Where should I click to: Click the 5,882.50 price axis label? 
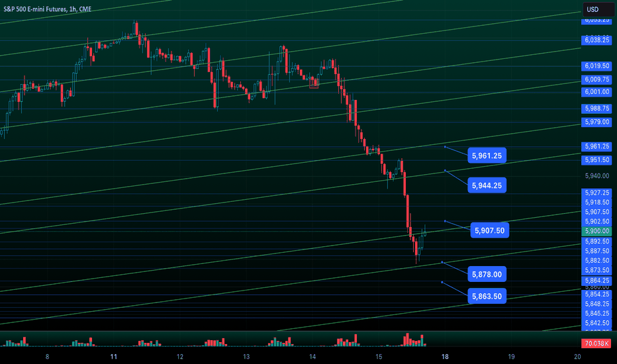596,261
